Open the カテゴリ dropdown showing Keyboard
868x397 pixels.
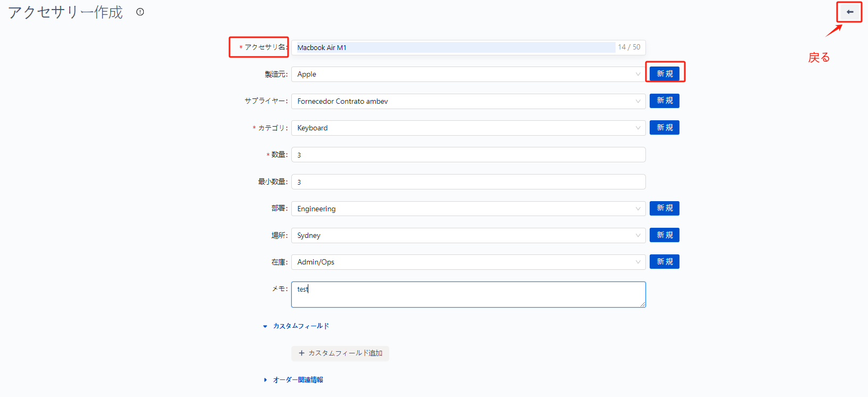[468, 128]
